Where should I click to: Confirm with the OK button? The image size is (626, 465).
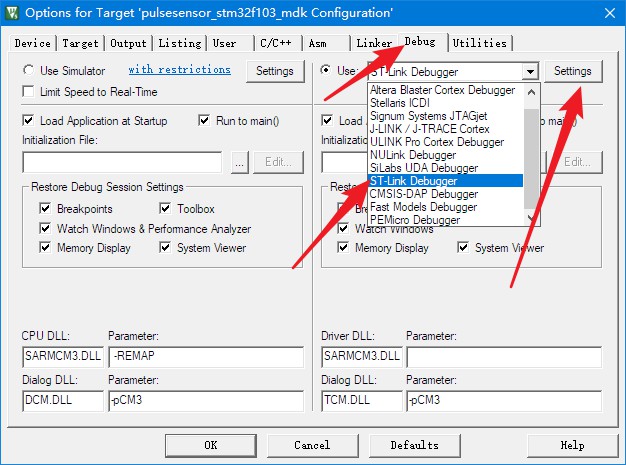coord(211,445)
